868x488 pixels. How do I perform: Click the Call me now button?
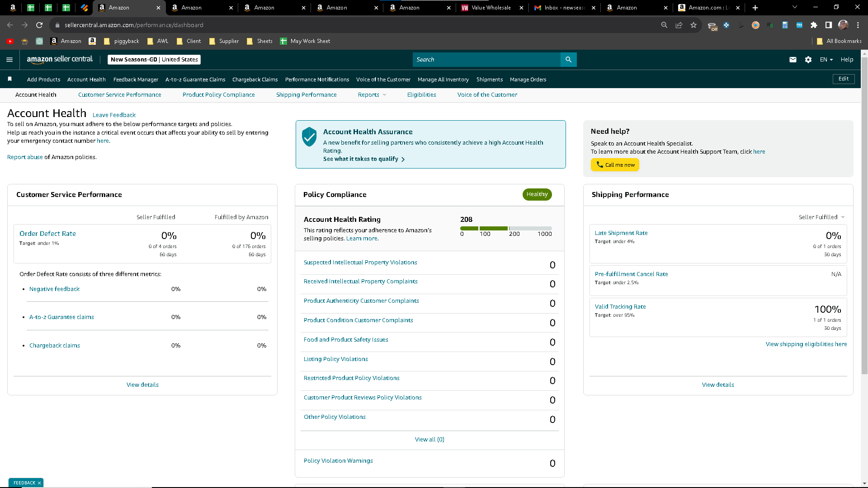click(x=615, y=165)
